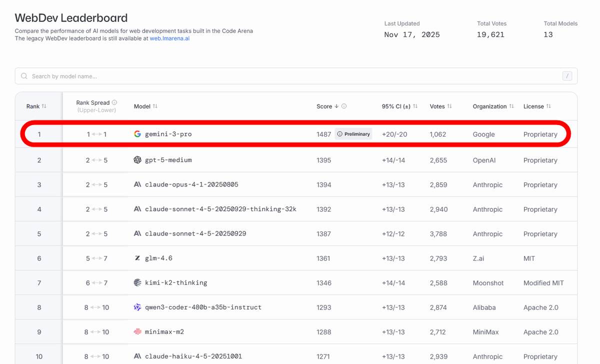Click the Moonshot logo beside kimi-k2-thinking
Image resolution: width=600 pixels, height=364 pixels.
click(137, 283)
